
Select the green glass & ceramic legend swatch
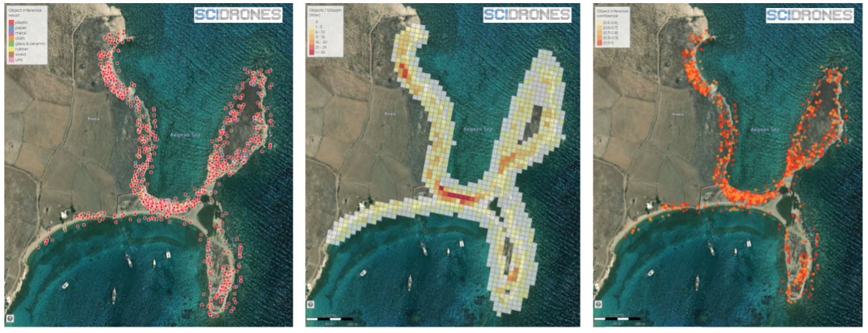coord(11,43)
